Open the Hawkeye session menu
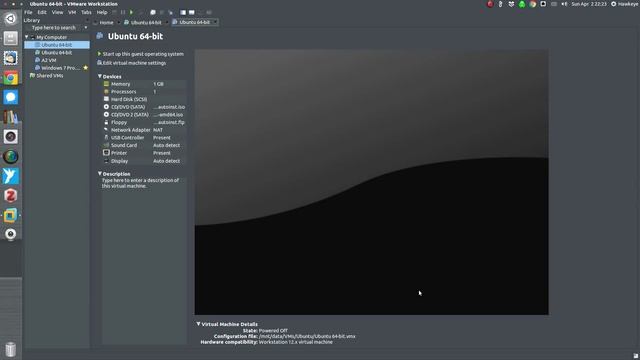Image resolution: width=640 pixels, height=360 pixels. pyautogui.click(x=625, y=4)
